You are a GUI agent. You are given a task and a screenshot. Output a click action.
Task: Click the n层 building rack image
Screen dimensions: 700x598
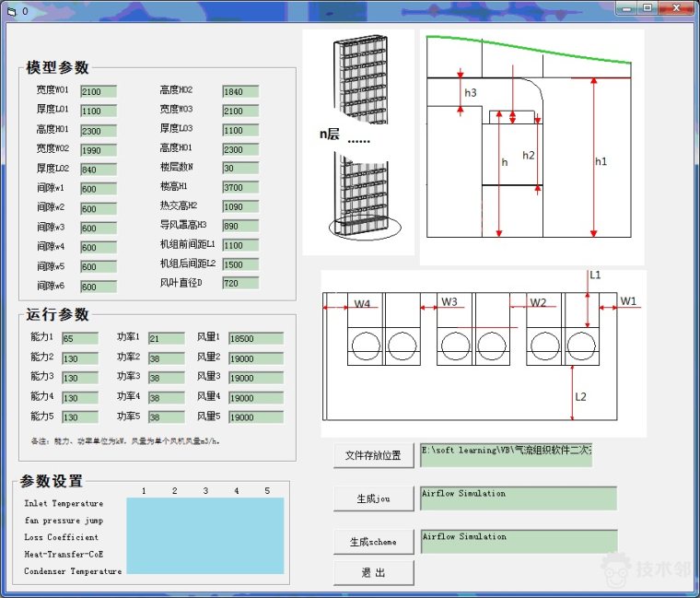tap(358, 143)
